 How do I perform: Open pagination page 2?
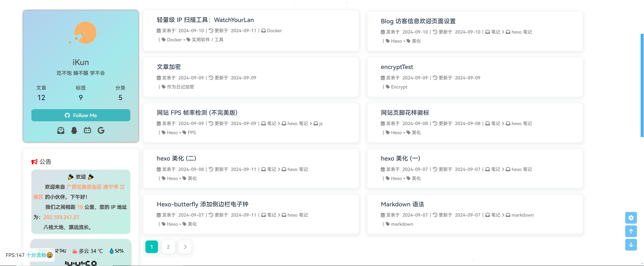click(168, 247)
